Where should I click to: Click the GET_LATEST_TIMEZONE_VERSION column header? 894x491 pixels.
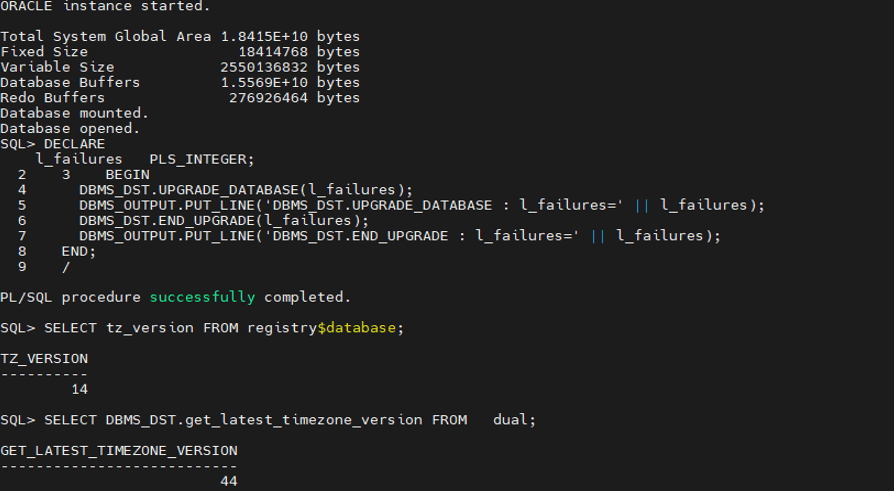point(119,451)
